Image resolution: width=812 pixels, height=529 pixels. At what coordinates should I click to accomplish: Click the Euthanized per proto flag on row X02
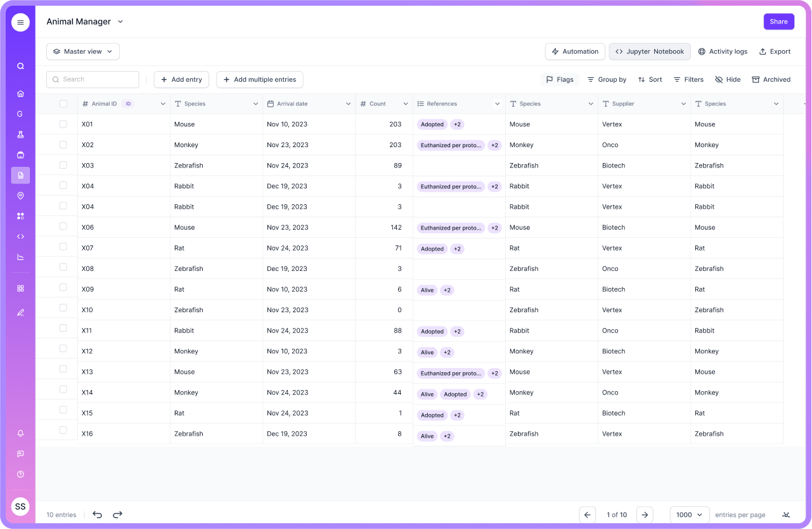[450, 145]
